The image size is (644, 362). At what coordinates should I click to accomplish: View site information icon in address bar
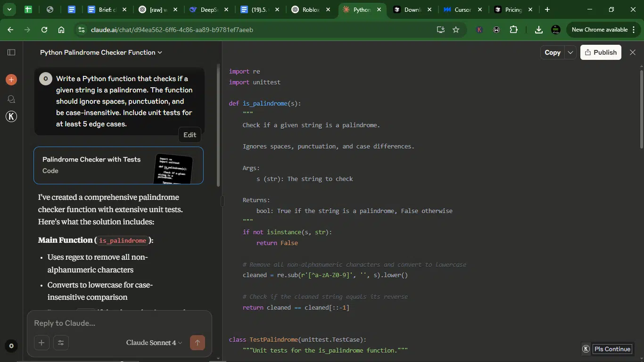tap(82, 30)
